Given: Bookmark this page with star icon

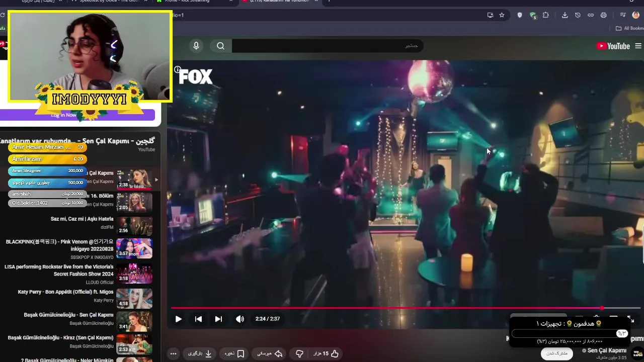Looking at the screenshot, I should pyautogui.click(x=502, y=15).
